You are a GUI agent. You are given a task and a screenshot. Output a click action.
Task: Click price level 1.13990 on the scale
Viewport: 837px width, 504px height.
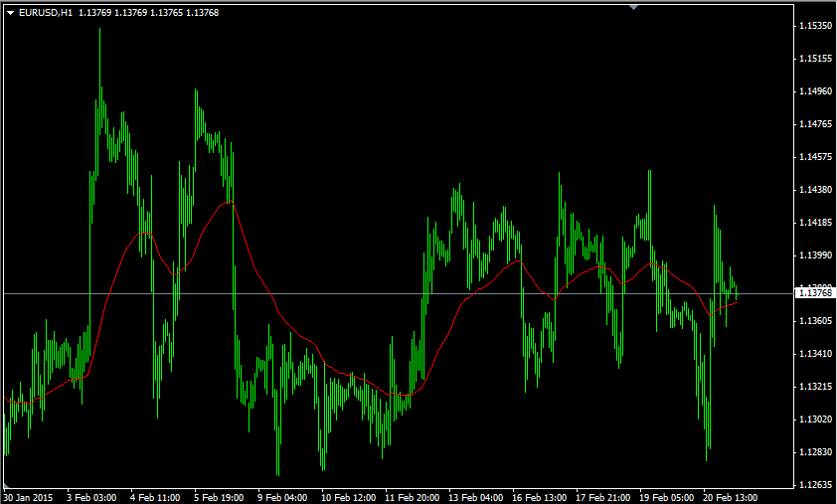(x=815, y=255)
